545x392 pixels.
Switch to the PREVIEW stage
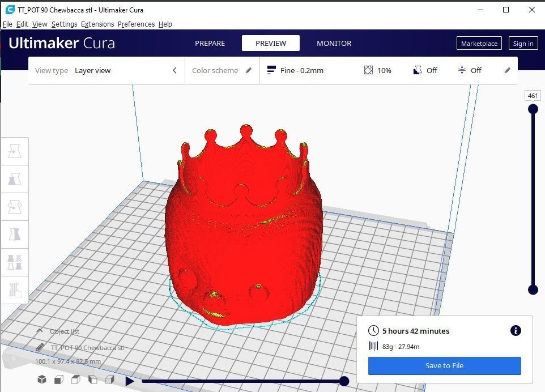[x=271, y=43]
